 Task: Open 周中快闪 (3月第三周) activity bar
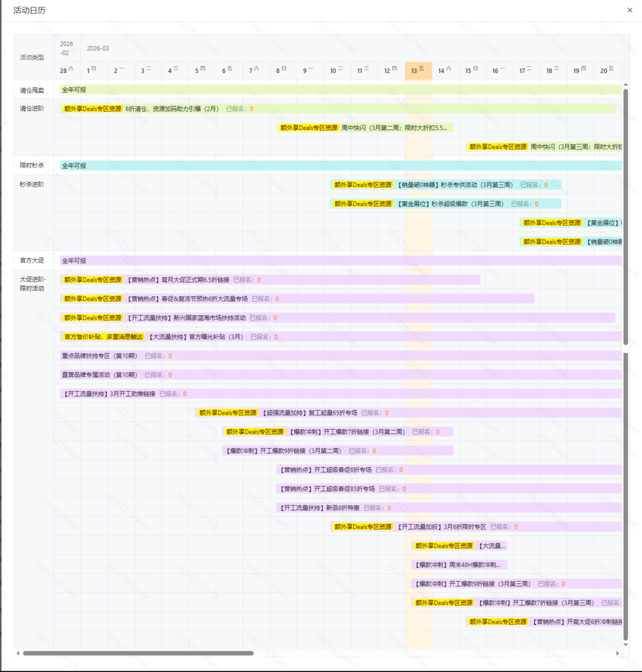[544, 147]
